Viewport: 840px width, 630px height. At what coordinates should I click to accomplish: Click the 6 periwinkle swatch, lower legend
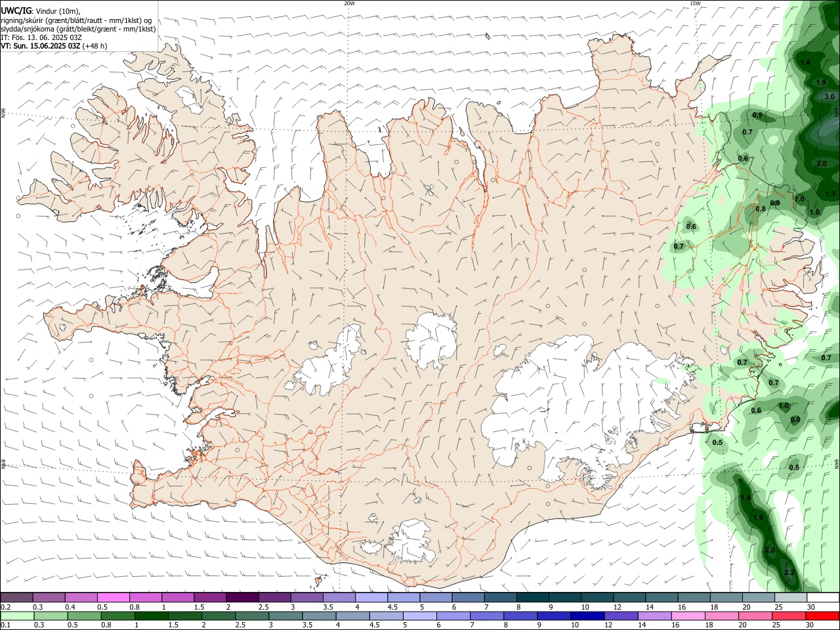453,616
